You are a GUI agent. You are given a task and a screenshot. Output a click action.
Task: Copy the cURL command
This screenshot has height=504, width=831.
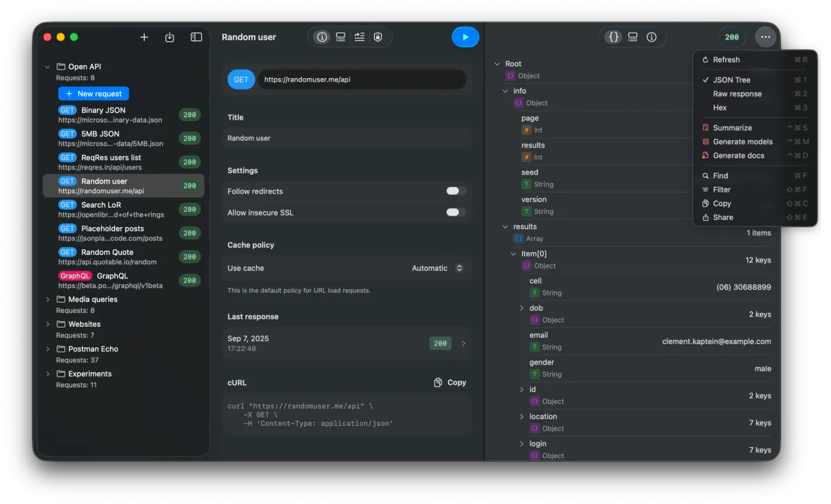tap(449, 381)
